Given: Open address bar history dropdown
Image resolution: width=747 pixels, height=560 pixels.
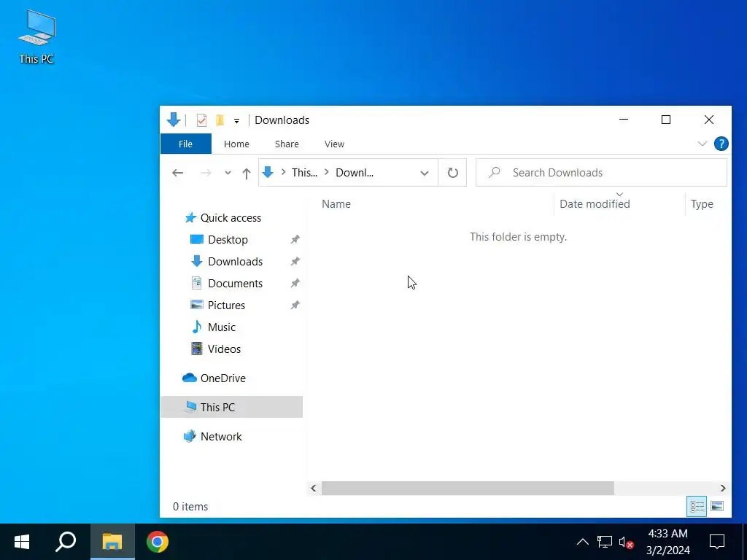Looking at the screenshot, I should click(425, 173).
